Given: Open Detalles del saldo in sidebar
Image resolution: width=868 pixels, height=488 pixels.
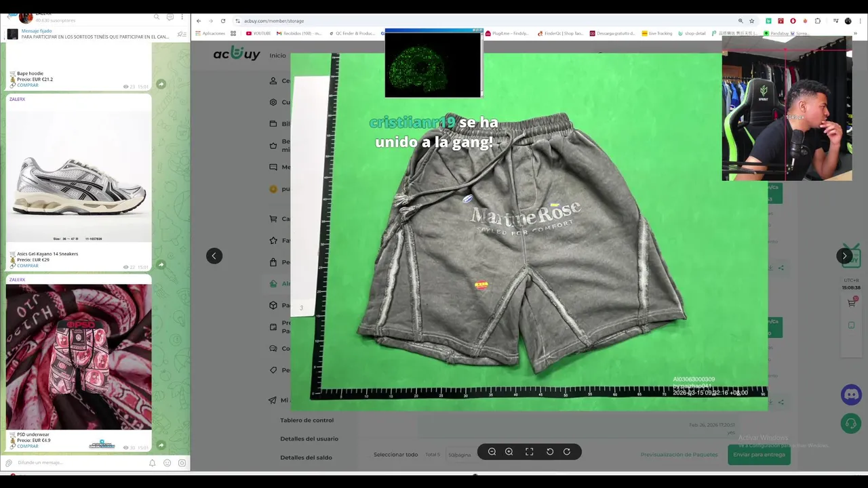Looking at the screenshot, I should click(306, 457).
